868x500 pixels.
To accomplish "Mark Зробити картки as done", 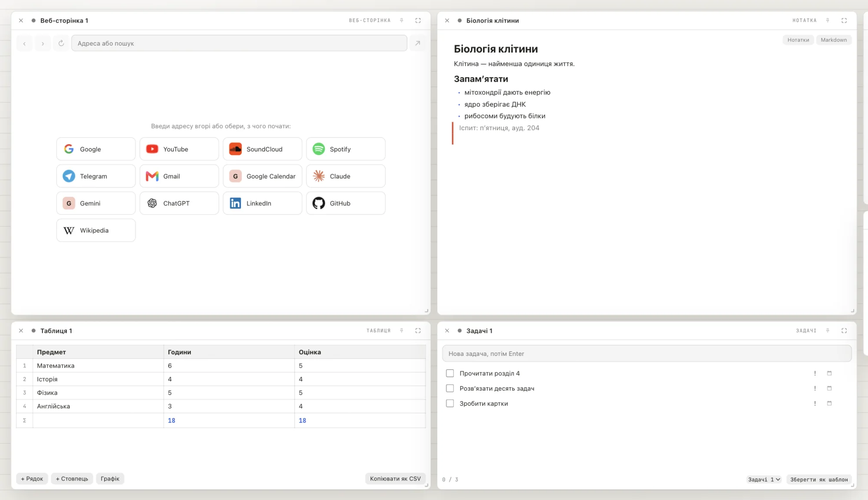I will [450, 403].
